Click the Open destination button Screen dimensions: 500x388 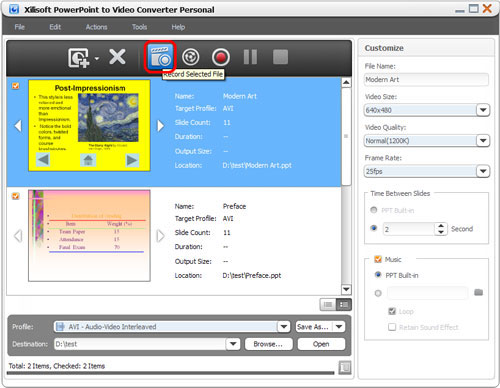pyautogui.click(x=321, y=344)
